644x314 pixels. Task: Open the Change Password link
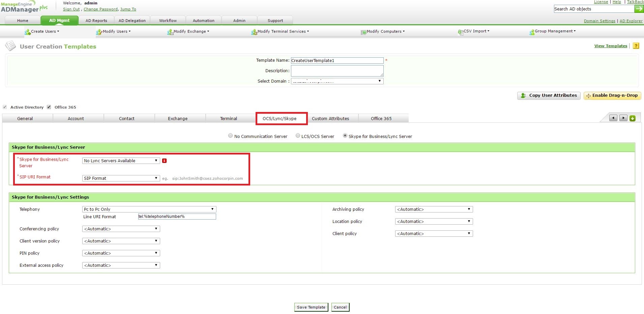[101, 9]
